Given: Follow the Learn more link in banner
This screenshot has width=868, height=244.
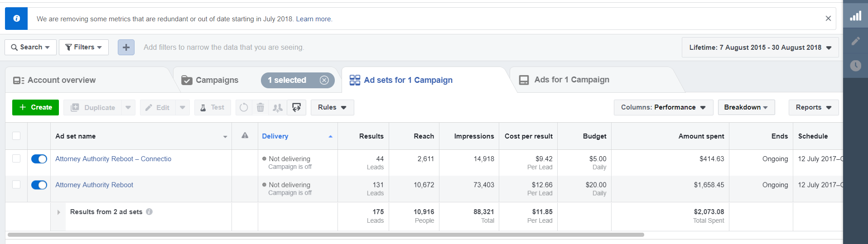Looking at the screenshot, I should click(313, 19).
